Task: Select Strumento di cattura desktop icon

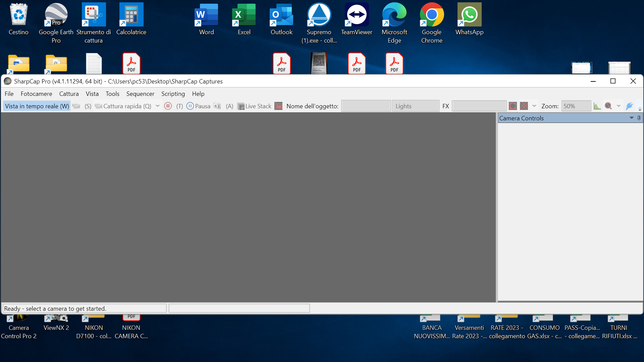Action: point(94,23)
